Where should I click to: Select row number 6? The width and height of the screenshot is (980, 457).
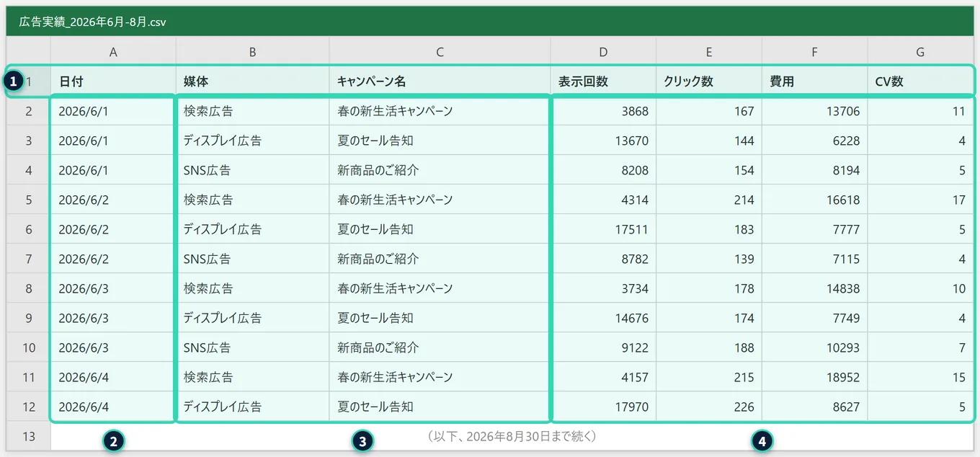pos(29,229)
